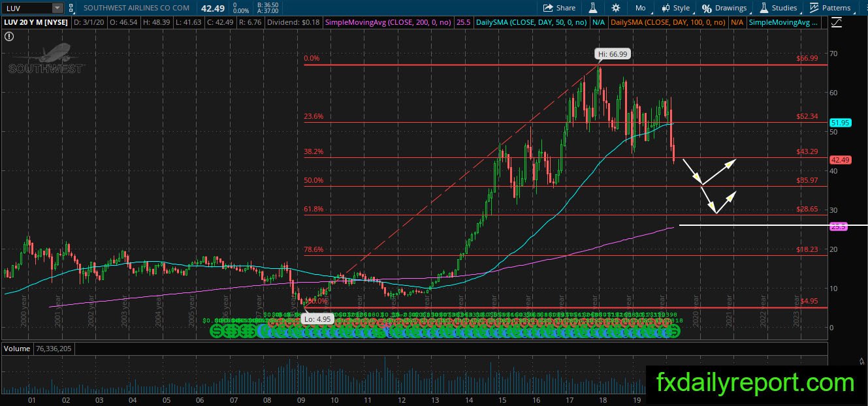Screen dimensions: 868x406
Task: Click the $43.29 Fibonacci price label
Action: pyautogui.click(x=807, y=151)
